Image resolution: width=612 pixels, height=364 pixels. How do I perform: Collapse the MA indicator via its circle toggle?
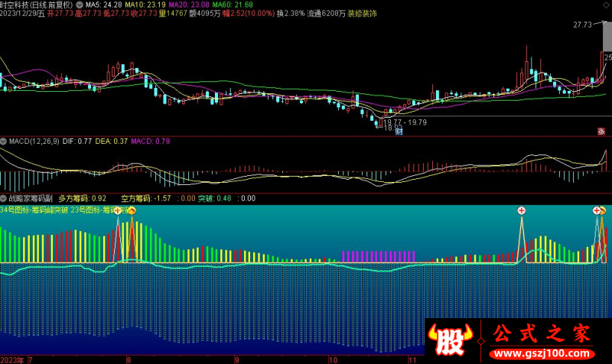[x=80, y=4]
